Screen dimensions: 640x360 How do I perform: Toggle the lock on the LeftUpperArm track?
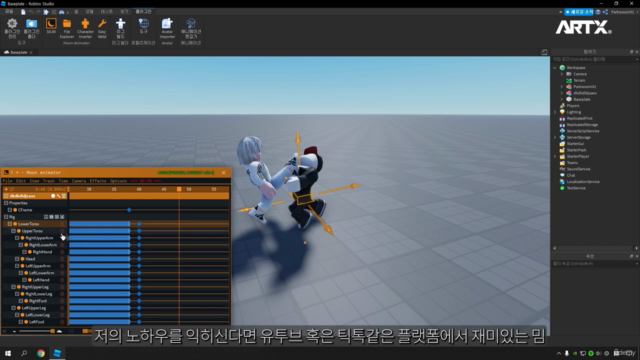pos(62,266)
